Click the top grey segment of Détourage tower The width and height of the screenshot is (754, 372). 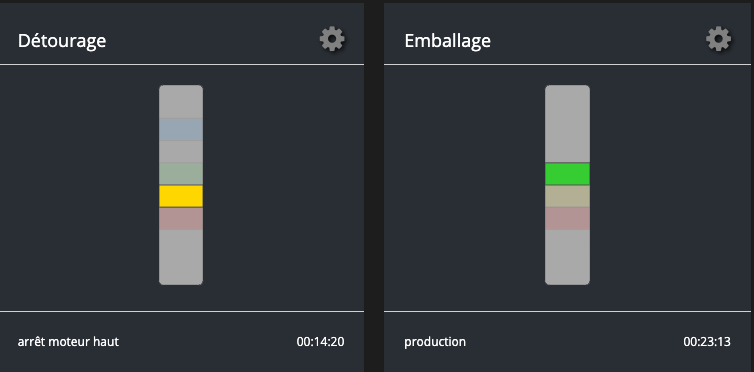181,102
